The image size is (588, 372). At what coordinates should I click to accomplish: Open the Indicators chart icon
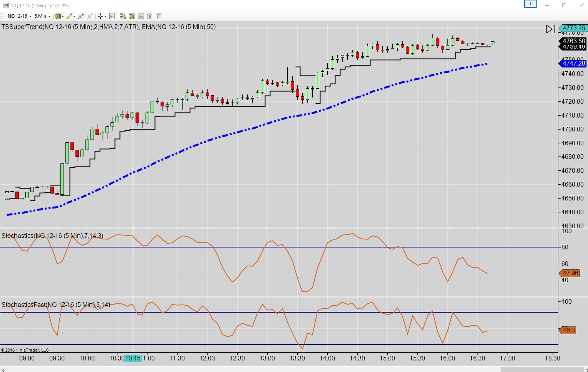point(141,16)
